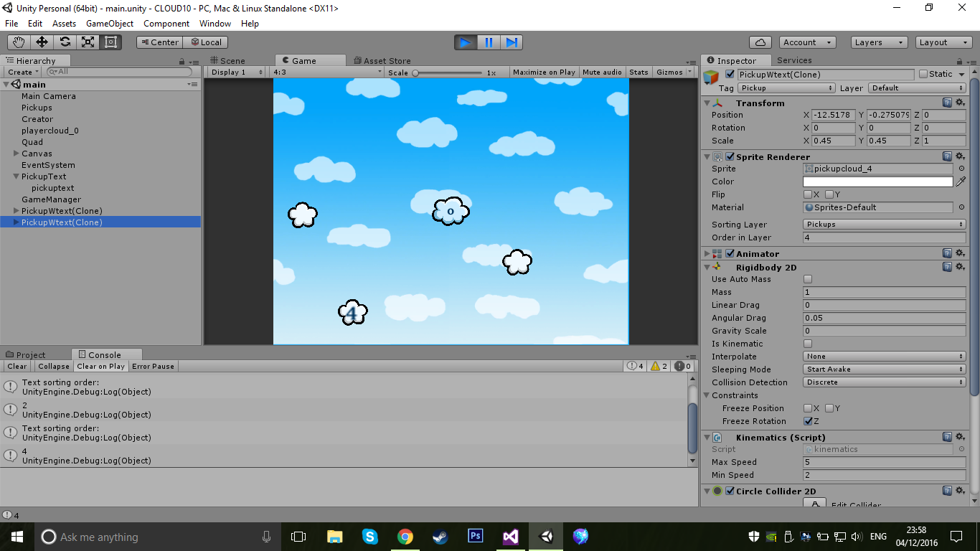Click Mute audio button
980x551 pixels.
[602, 72]
